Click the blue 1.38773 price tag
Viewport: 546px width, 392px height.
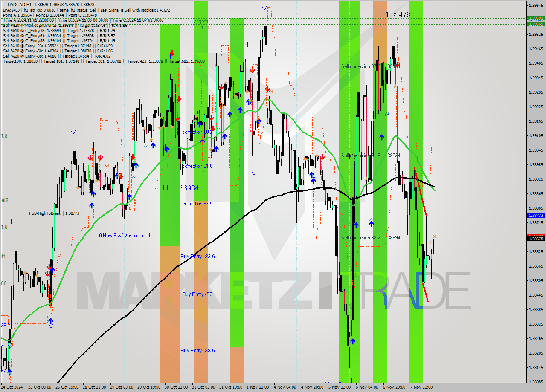click(536, 216)
